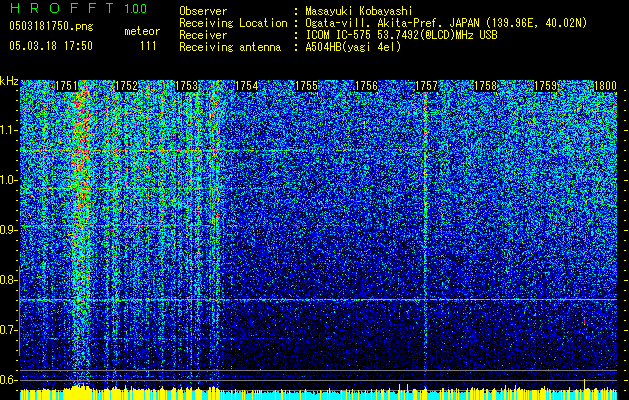This screenshot has width=629, height=400.
Task: Click the name Masayuki Kobayashi
Action: point(359,11)
